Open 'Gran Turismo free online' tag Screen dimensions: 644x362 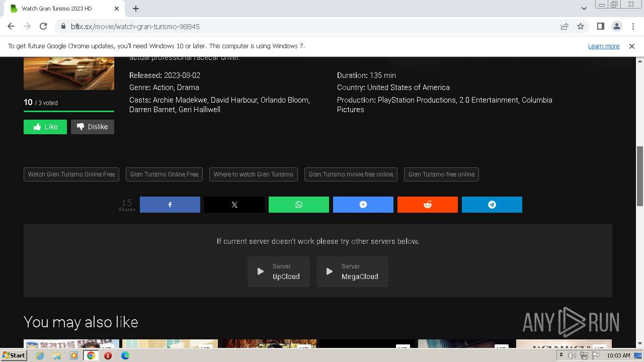click(441, 174)
